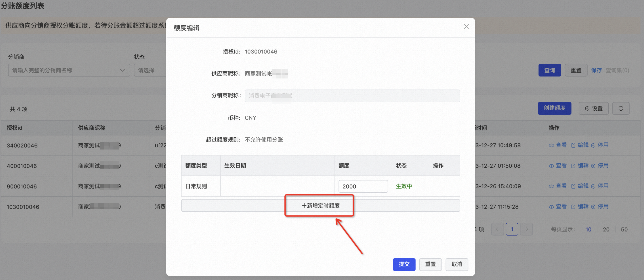Click the 重置 button in the dialog footer
Screen dimensions: 644x280
click(x=430, y=264)
